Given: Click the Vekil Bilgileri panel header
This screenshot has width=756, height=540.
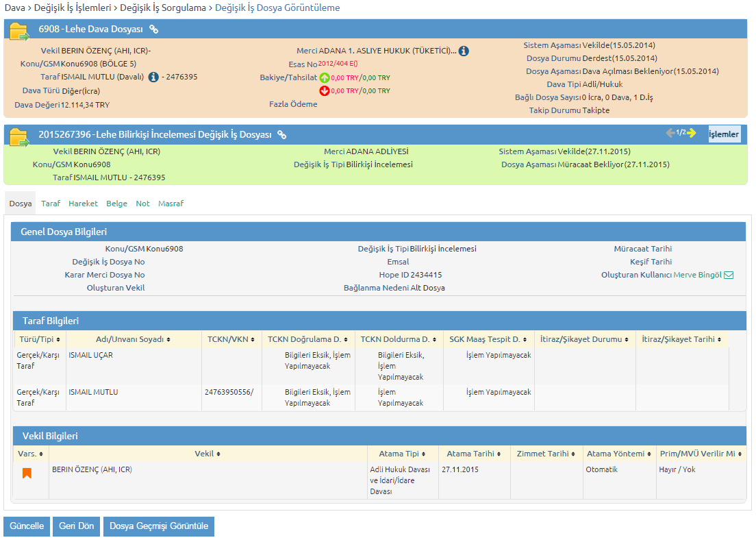Looking at the screenshot, I should (379, 436).
